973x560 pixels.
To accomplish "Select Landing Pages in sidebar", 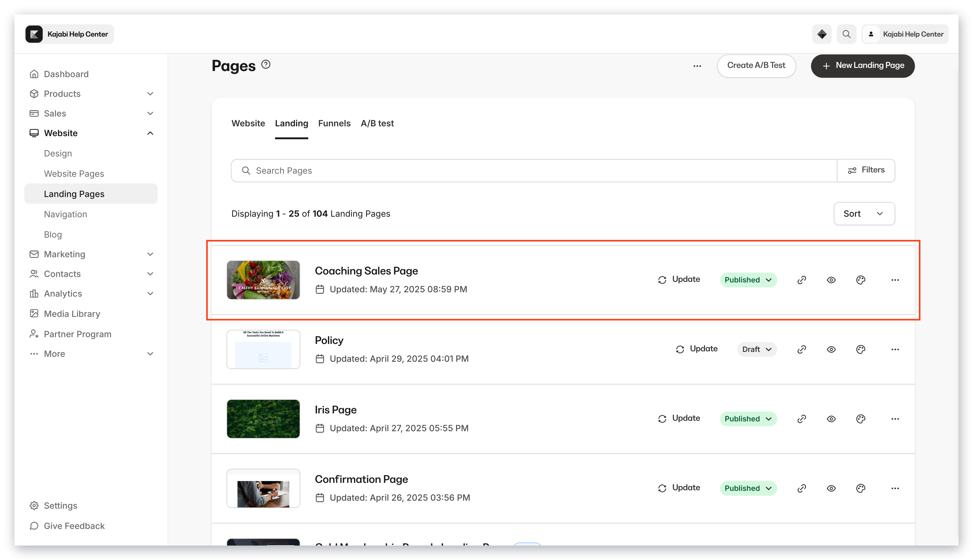I will tap(91, 193).
